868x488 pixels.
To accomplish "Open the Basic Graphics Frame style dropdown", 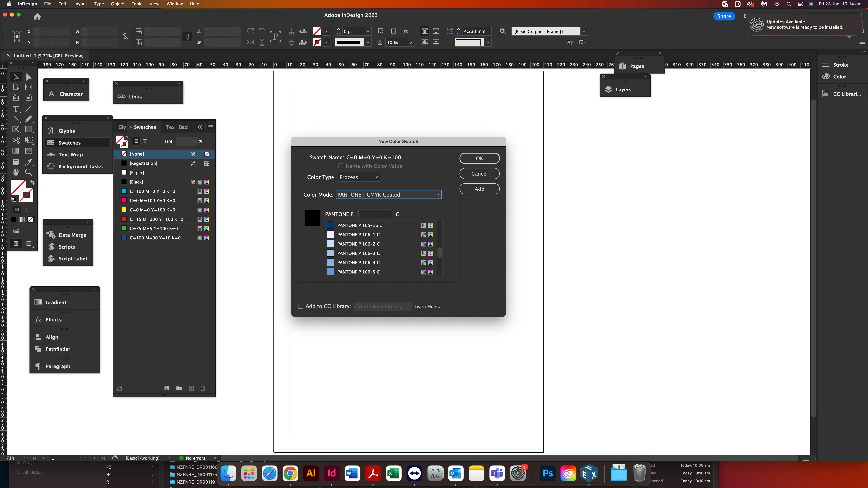I will (x=584, y=31).
